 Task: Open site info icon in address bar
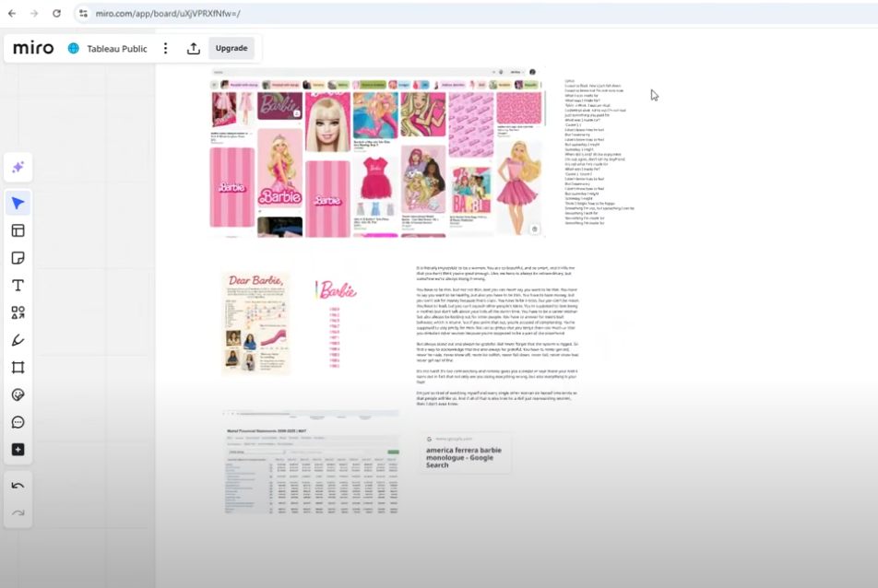(83, 14)
